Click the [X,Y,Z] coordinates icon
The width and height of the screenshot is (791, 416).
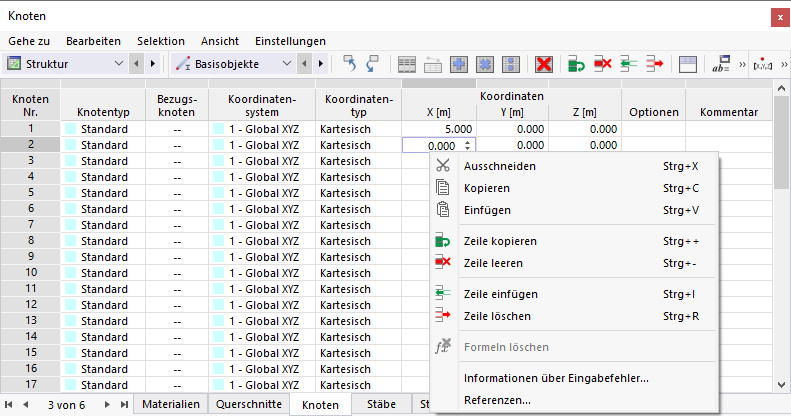point(763,65)
